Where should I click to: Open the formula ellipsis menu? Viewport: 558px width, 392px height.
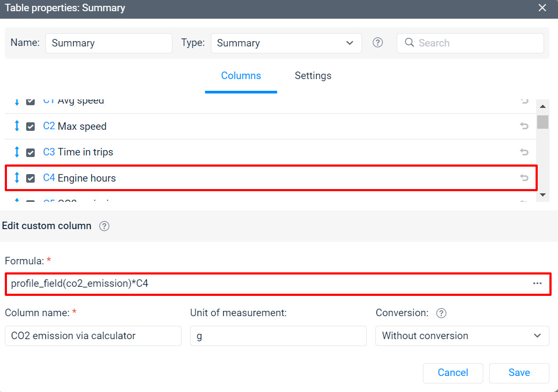[x=537, y=284]
